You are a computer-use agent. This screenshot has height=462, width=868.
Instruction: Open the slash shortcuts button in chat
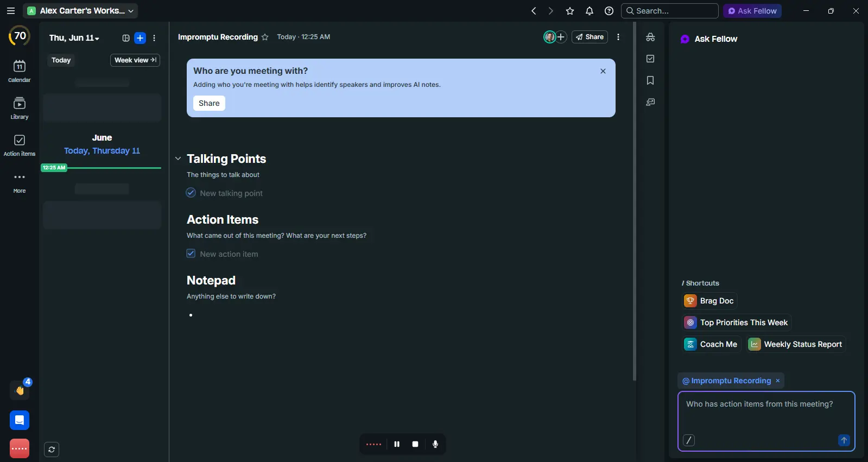(x=689, y=440)
